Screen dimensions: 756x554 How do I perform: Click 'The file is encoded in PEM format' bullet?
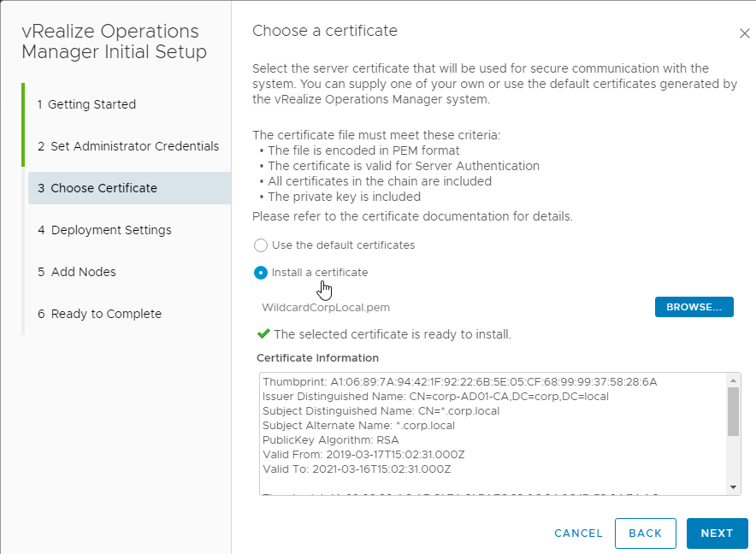[x=363, y=150]
